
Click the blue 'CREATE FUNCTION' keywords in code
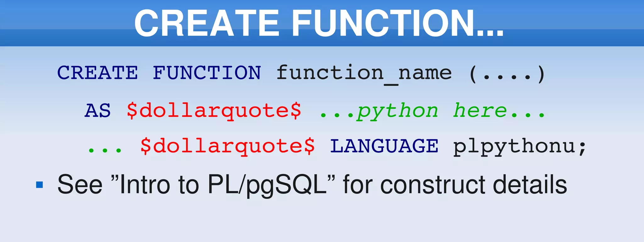click(x=159, y=73)
